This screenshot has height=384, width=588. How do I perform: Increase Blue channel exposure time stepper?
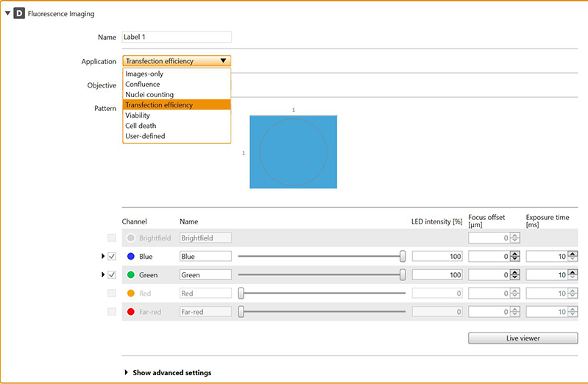click(573, 253)
